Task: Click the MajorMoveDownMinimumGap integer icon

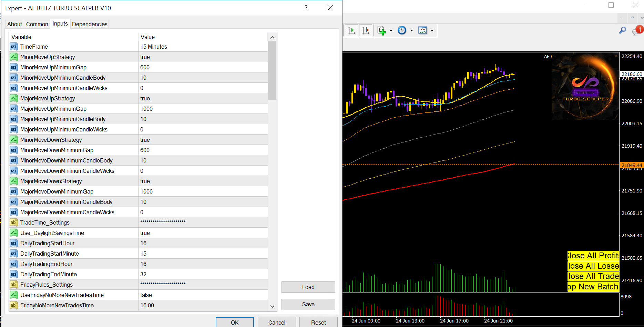Action: (x=14, y=191)
